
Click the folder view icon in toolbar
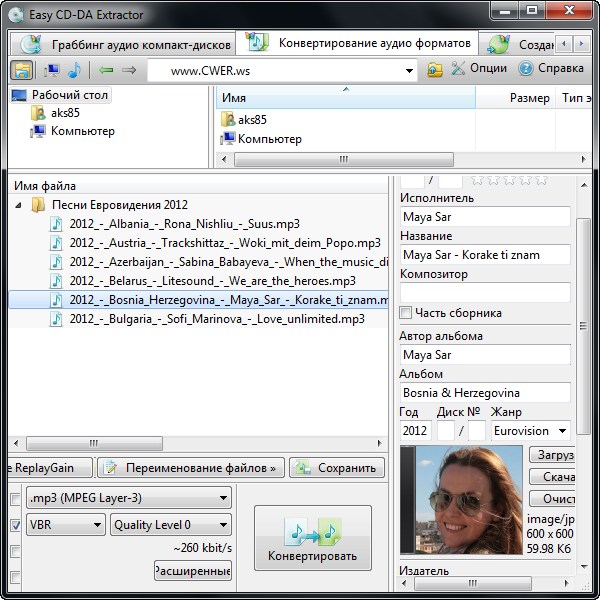[22, 70]
